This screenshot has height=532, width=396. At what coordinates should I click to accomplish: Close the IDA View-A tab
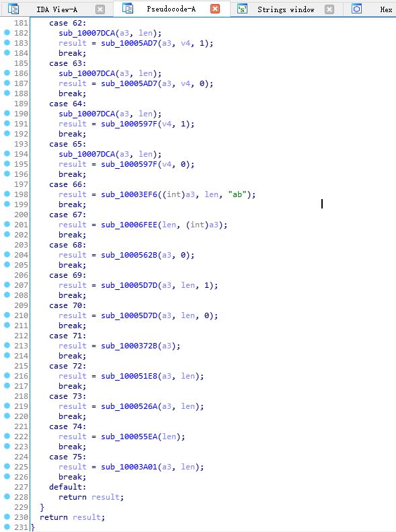pyautogui.click(x=100, y=9)
